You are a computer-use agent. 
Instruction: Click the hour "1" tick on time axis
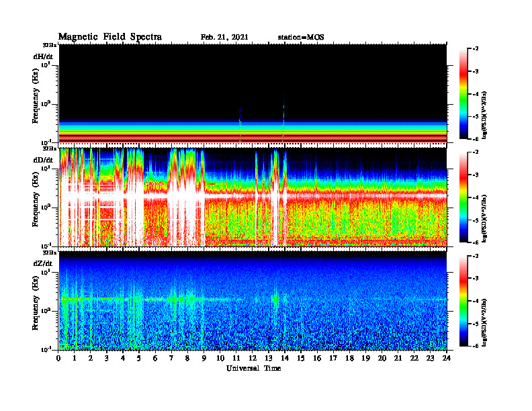tap(75, 359)
